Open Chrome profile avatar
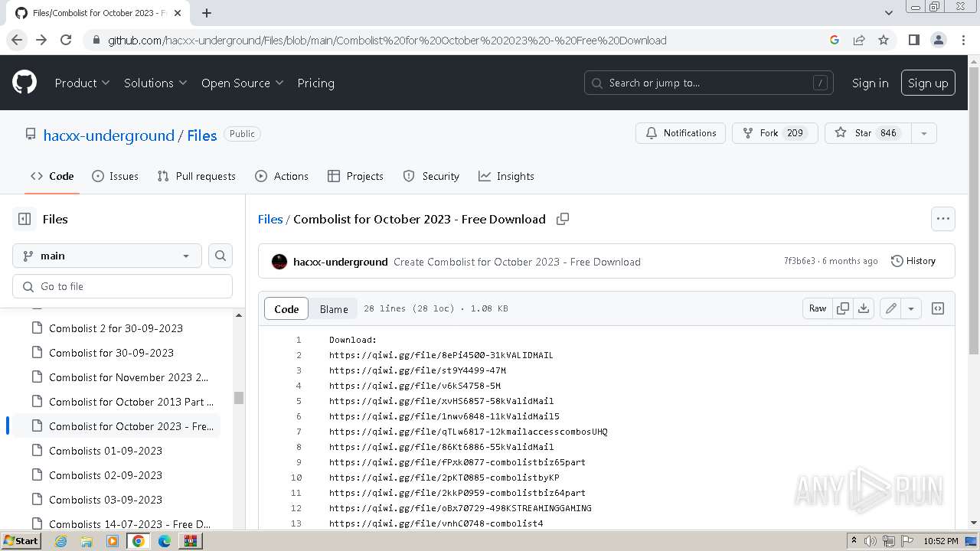 [938, 40]
